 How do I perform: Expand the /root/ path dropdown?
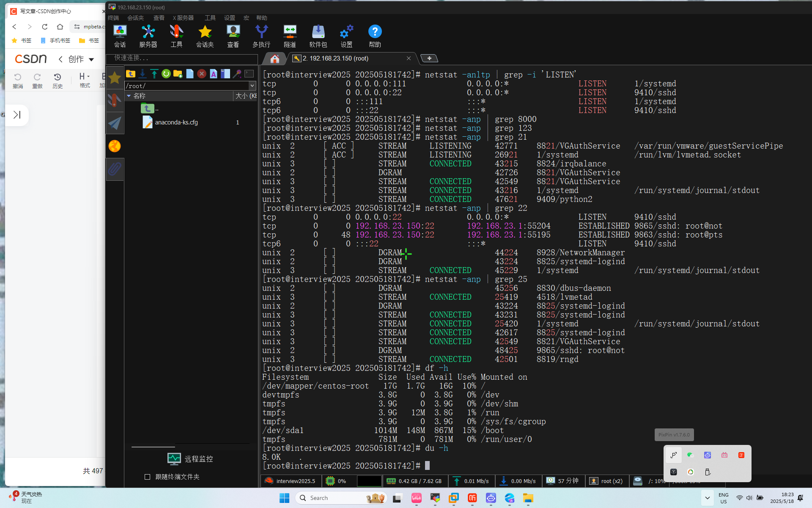click(252, 86)
